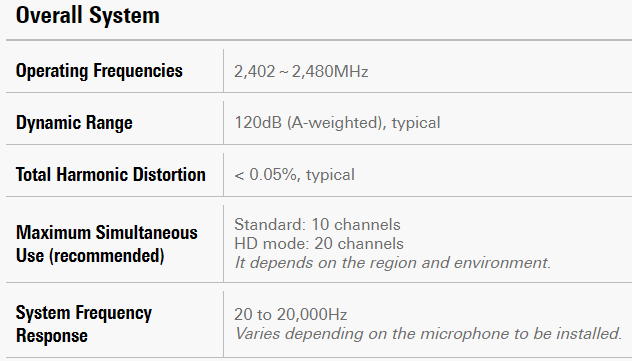Click the 2,402~2,480MHz value
This screenshot has height=361, width=632.
301,72
